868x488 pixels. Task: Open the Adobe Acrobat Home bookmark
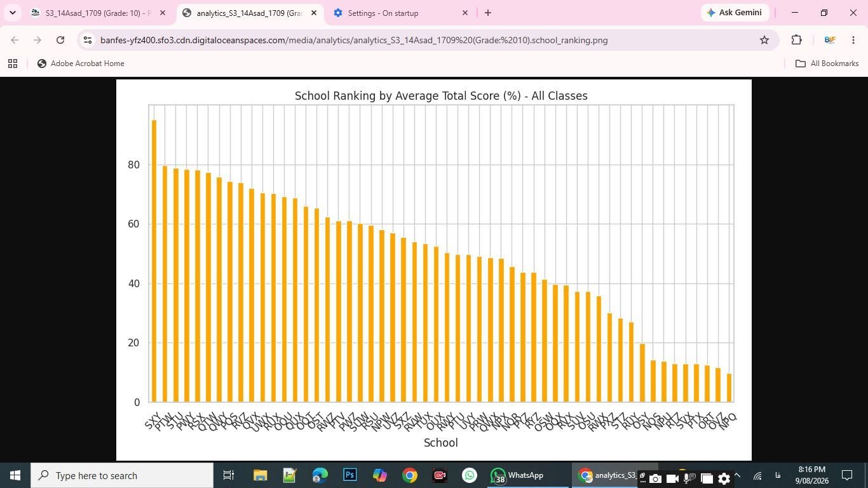[81, 64]
